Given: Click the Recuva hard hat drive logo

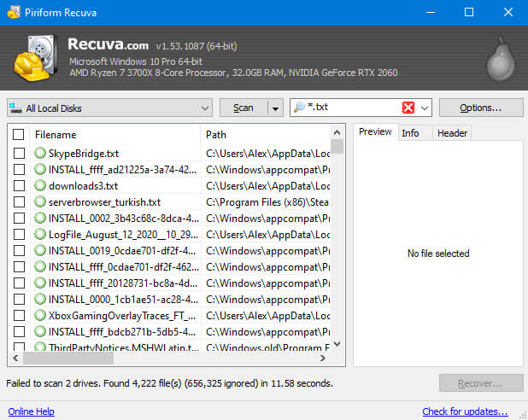Looking at the screenshot, I should (x=34, y=58).
